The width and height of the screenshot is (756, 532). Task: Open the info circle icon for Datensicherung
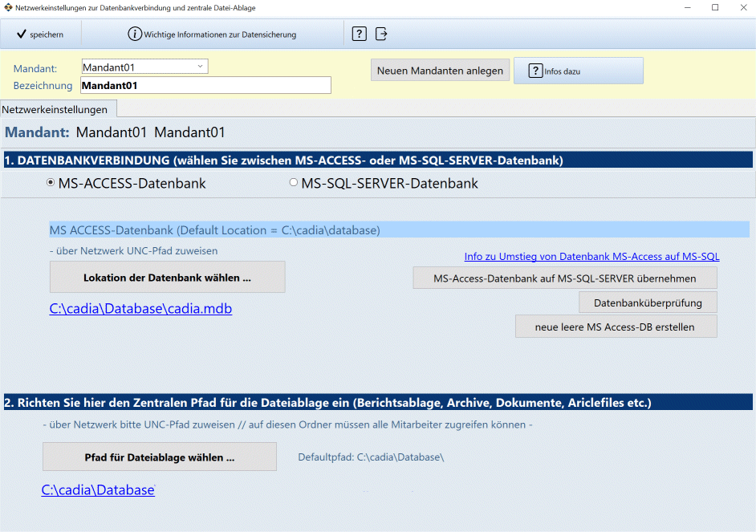pyautogui.click(x=135, y=34)
